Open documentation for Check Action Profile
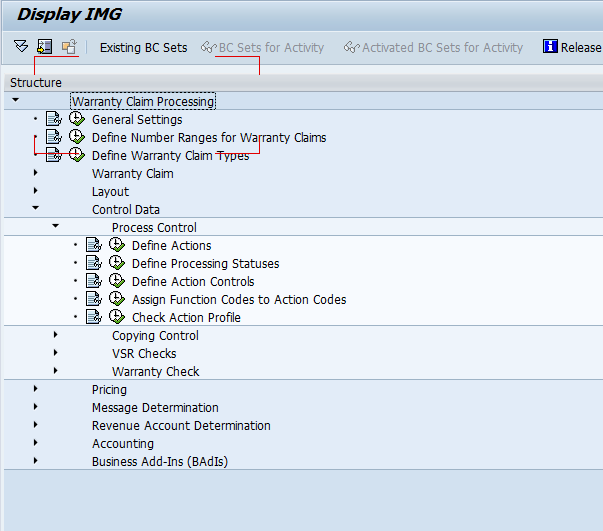 coord(94,317)
